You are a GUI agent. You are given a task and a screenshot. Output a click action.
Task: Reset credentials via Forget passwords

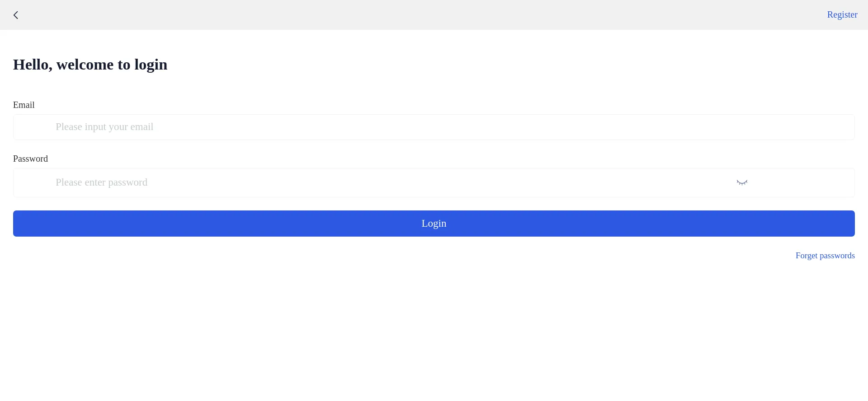pyautogui.click(x=825, y=256)
